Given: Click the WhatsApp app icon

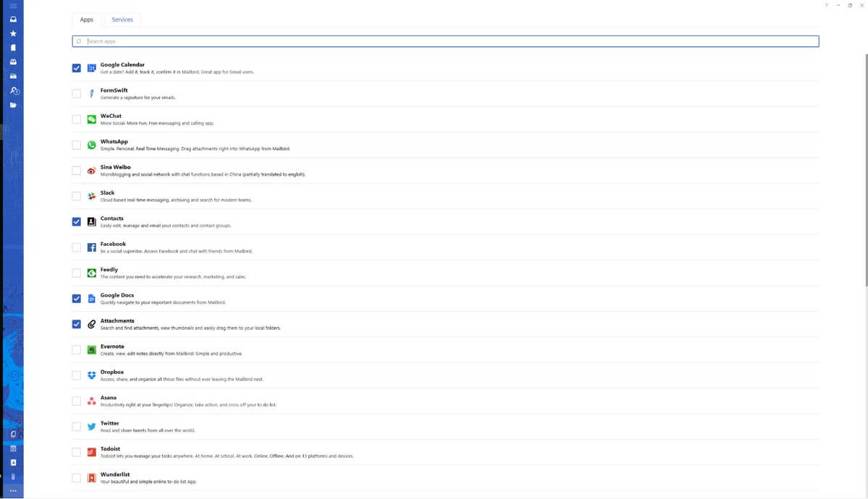Looking at the screenshot, I should point(92,145).
